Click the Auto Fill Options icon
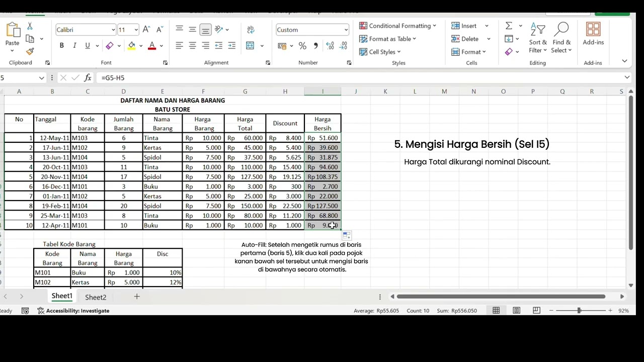The width and height of the screenshot is (644, 362). click(x=346, y=235)
